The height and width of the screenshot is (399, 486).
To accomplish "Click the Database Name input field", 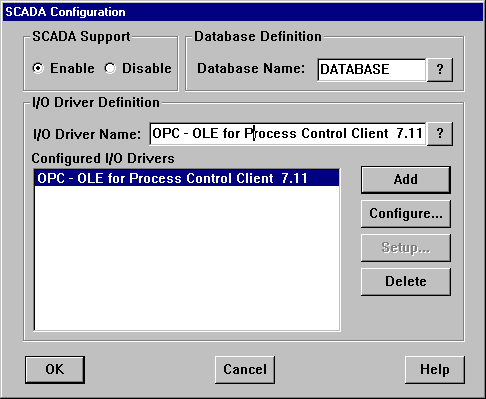I will point(372,69).
